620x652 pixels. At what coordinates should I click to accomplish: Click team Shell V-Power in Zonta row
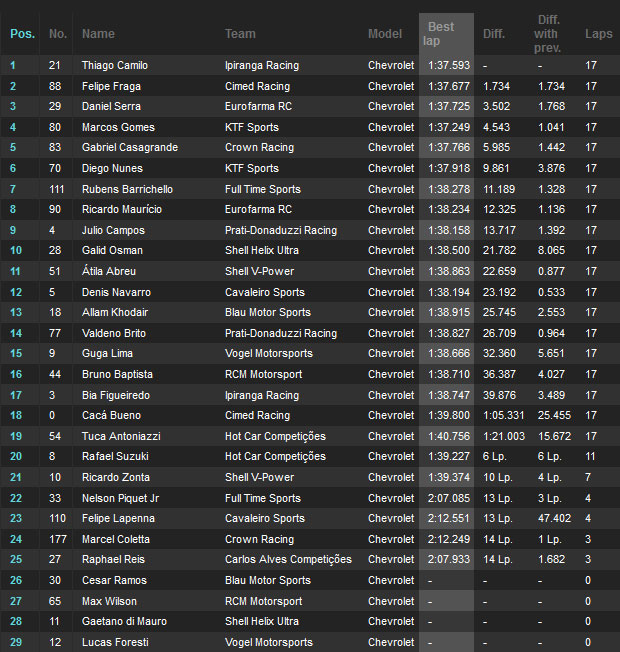pyautogui.click(x=259, y=477)
